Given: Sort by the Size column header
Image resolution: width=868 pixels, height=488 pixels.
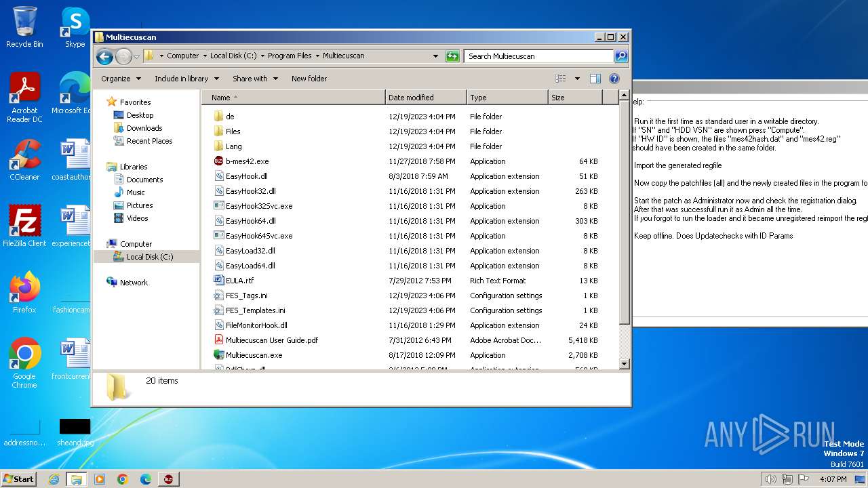Looking at the screenshot, I should [575, 98].
